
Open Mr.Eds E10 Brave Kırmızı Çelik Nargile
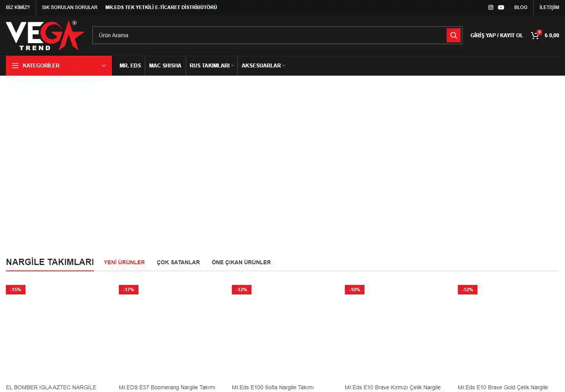[x=393, y=387]
